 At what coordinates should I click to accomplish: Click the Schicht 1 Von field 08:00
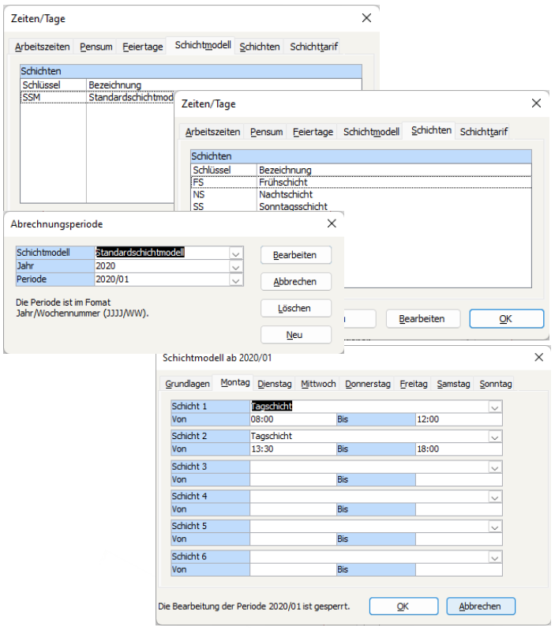293,420
